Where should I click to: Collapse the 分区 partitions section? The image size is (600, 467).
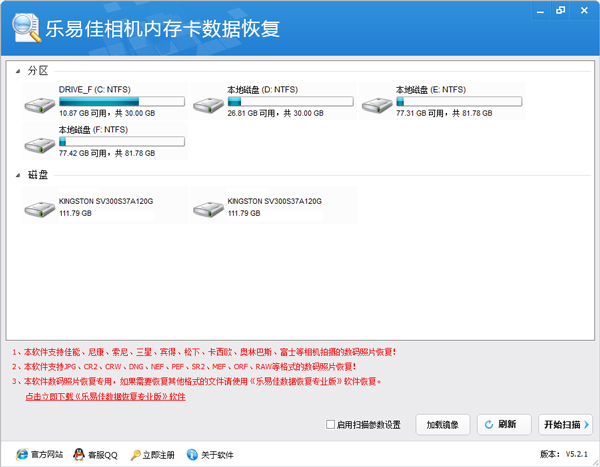pyautogui.click(x=19, y=72)
